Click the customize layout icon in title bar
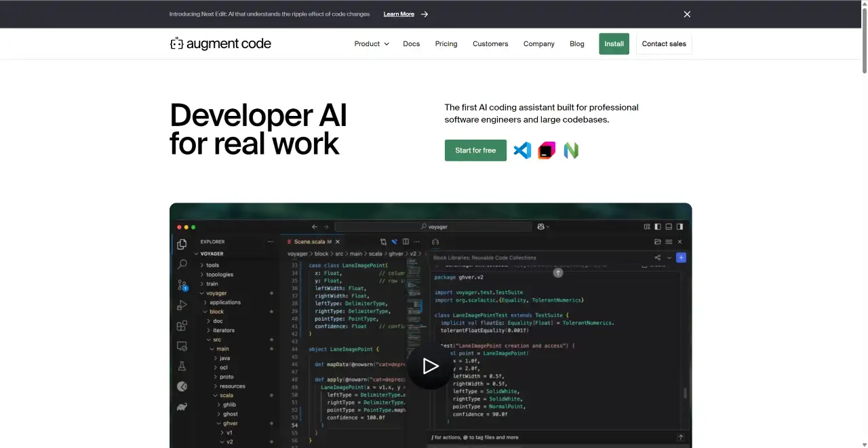Image resolution: width=868 pixels, height=448 pixels. [x=646, y=227]
